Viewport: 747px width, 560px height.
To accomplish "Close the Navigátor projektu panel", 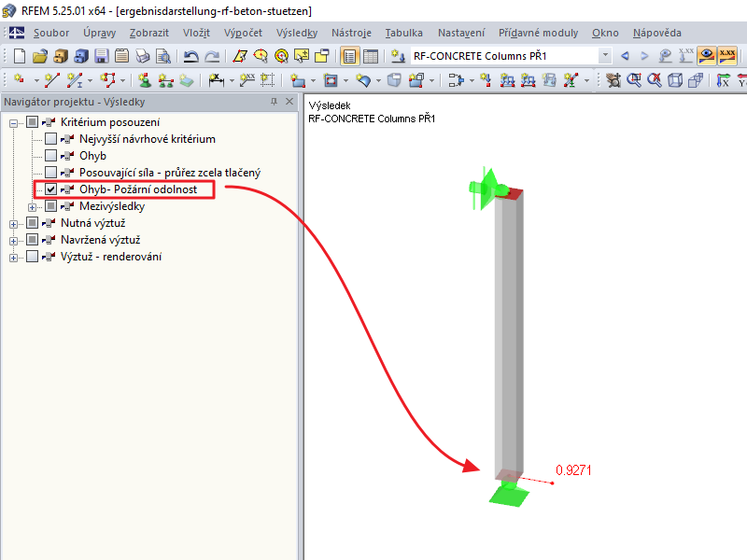I will (x=289, y=102).
